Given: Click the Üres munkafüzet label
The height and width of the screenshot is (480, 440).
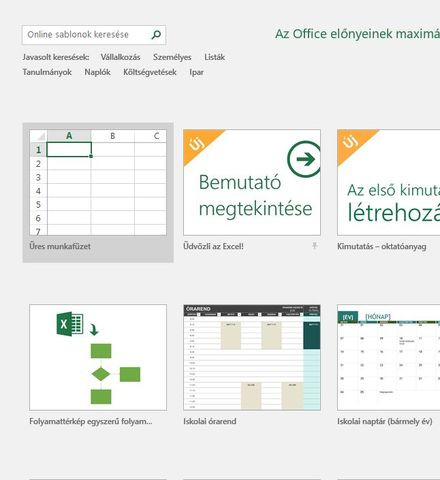Looking at the screenshot, I should [x=60, y=246].
